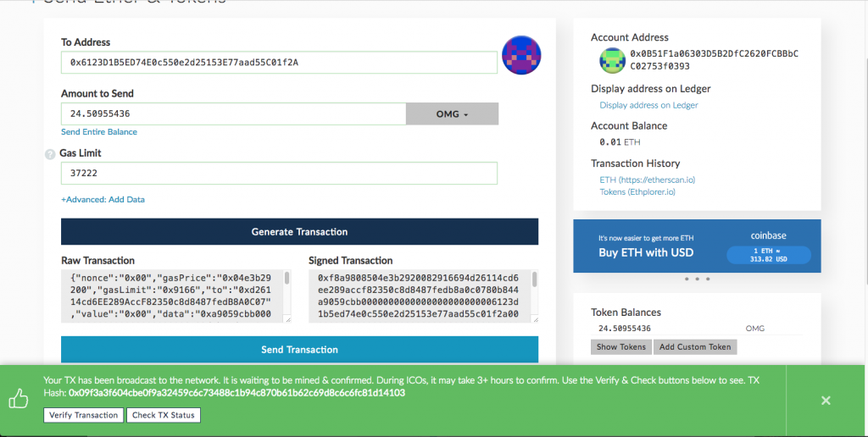Click the account address identicon
The image size is (868, 437).
click(612, 60)
